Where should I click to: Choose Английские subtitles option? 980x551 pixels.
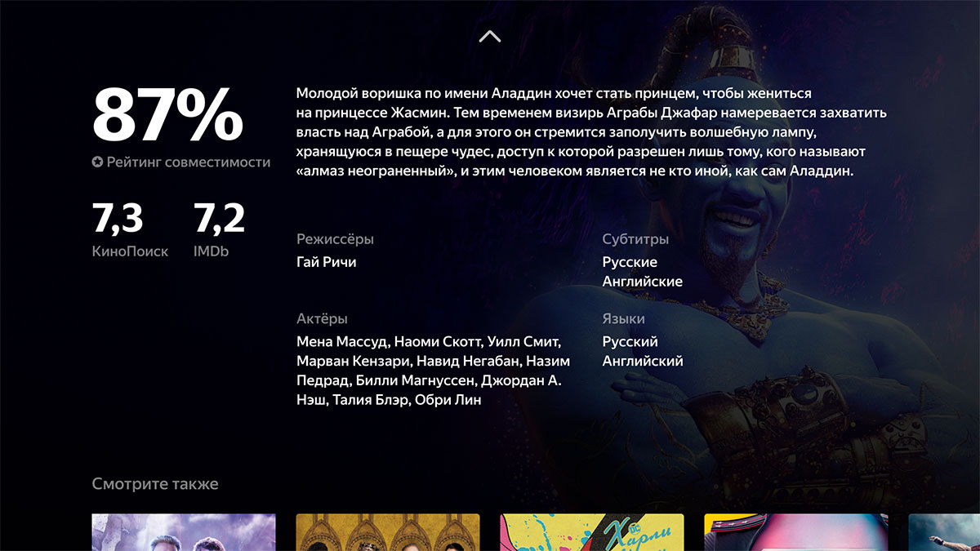[643, 282]
